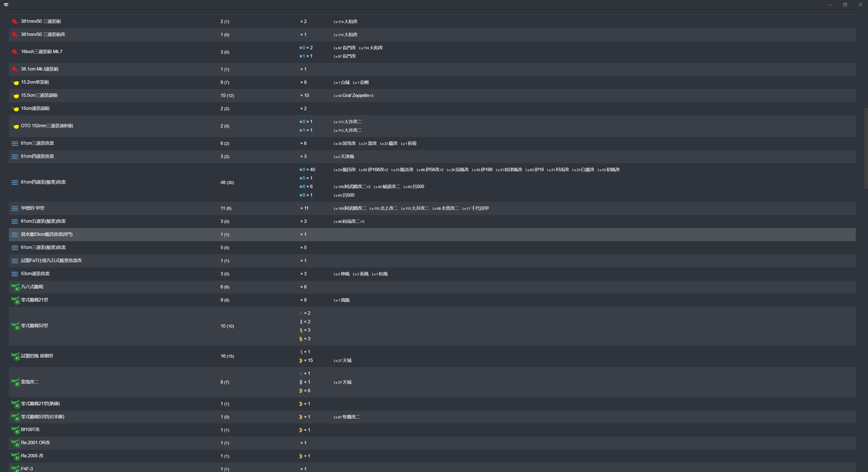Click the ★8 improvement level entry
Image resolution: width=868 pixels, height=472 pixels.
click(306, 195)
